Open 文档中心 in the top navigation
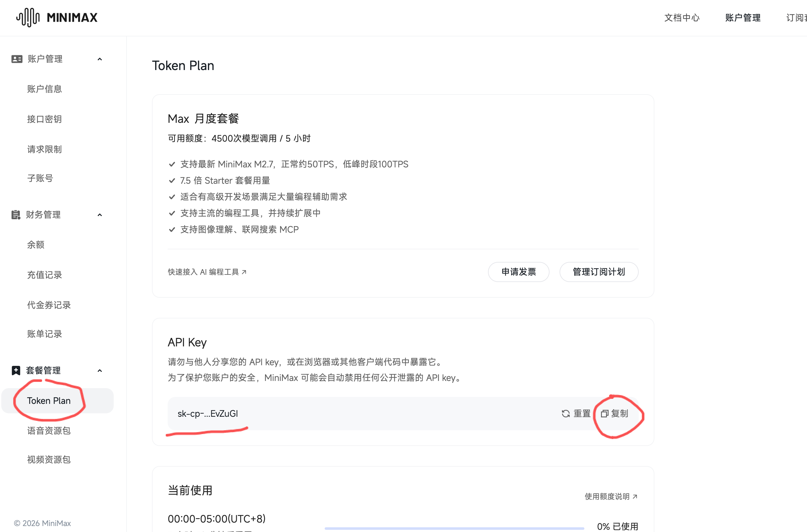The height and width of the screenshot is (532, 807). (x=682, y=17)
